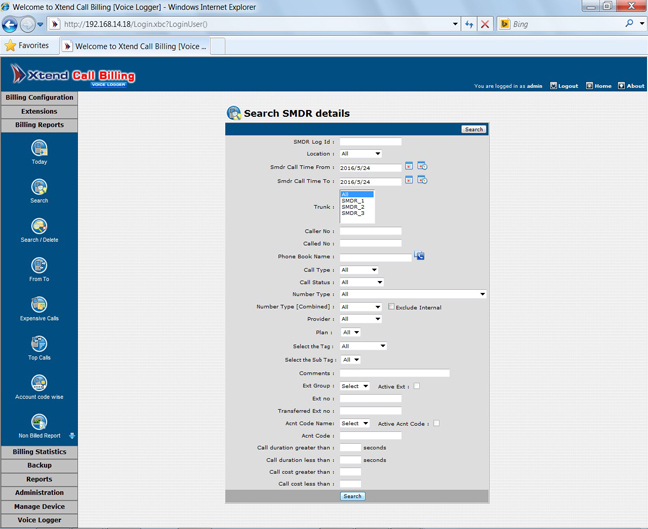Open the Select the Tag dropdown
Screen dimensions: 648x529
click(363, 346)
